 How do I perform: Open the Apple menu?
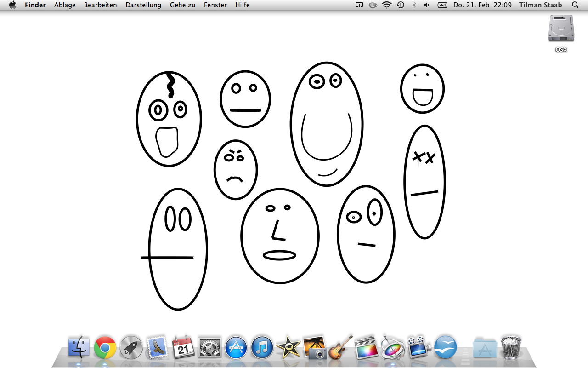click(12, 5)
